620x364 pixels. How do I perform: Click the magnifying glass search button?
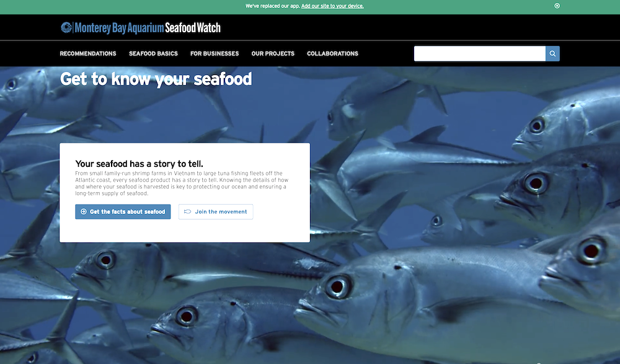pyautogui.click(x=552, y=53)
